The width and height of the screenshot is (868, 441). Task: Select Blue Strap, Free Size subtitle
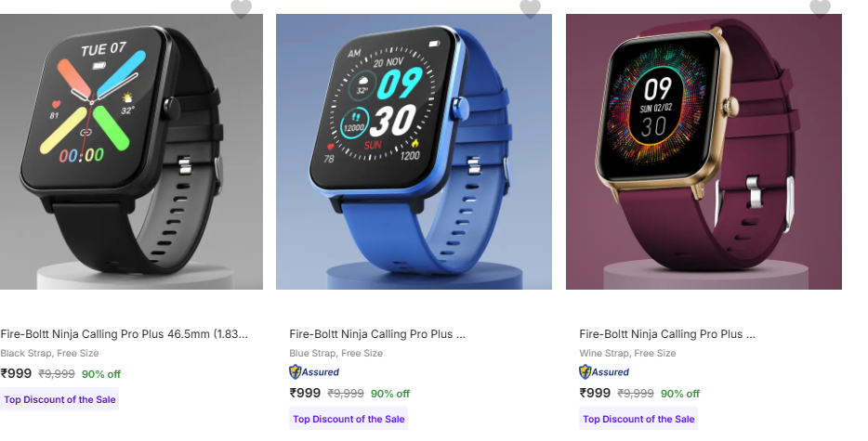[x=336, y=353]
